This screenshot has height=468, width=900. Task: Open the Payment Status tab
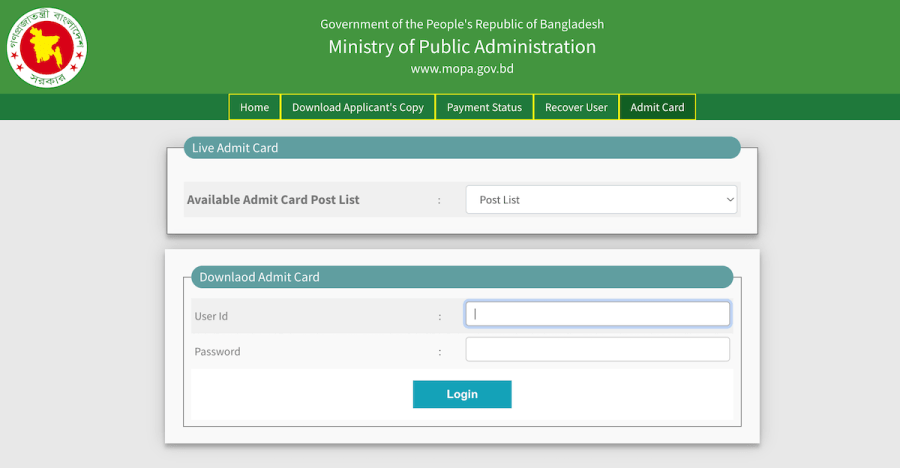pyautogui.click(x=484, y=107)
